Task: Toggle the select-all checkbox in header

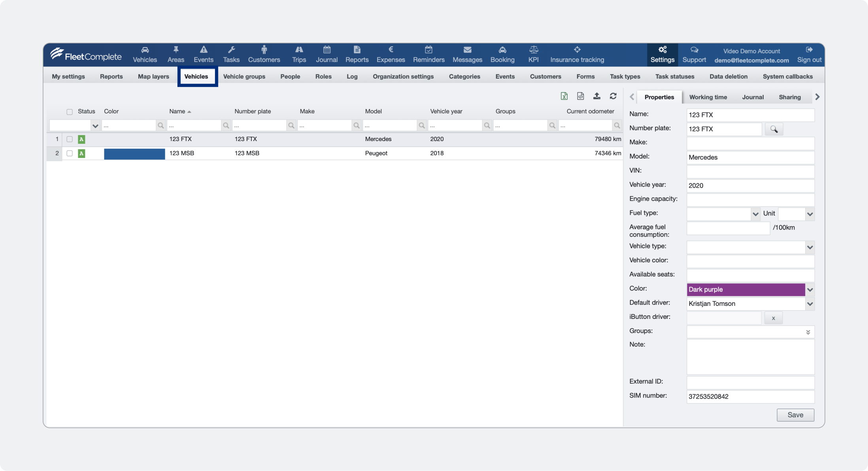Action: [70, 112]
